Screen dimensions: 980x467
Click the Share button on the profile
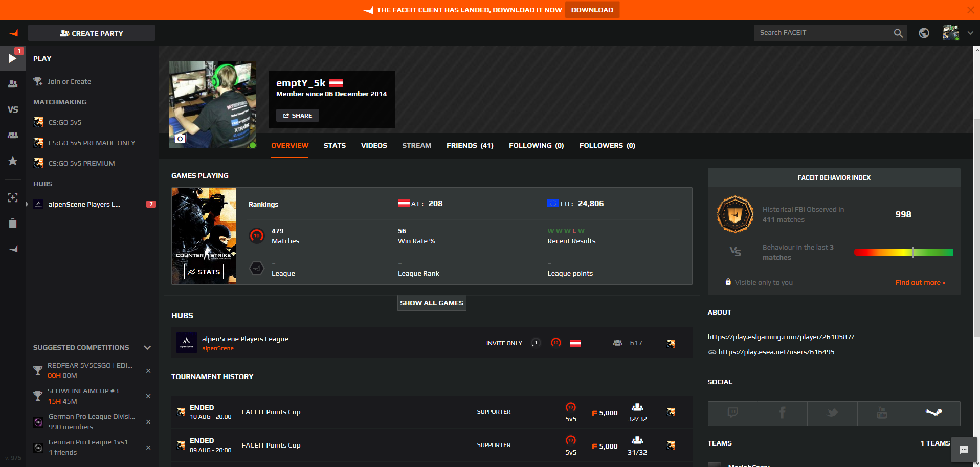pos(298,116)
